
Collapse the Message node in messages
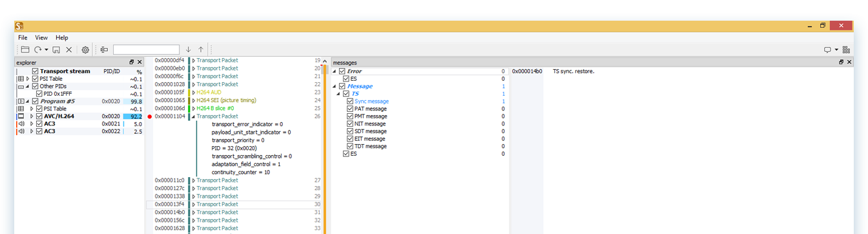tap(335, 86)
